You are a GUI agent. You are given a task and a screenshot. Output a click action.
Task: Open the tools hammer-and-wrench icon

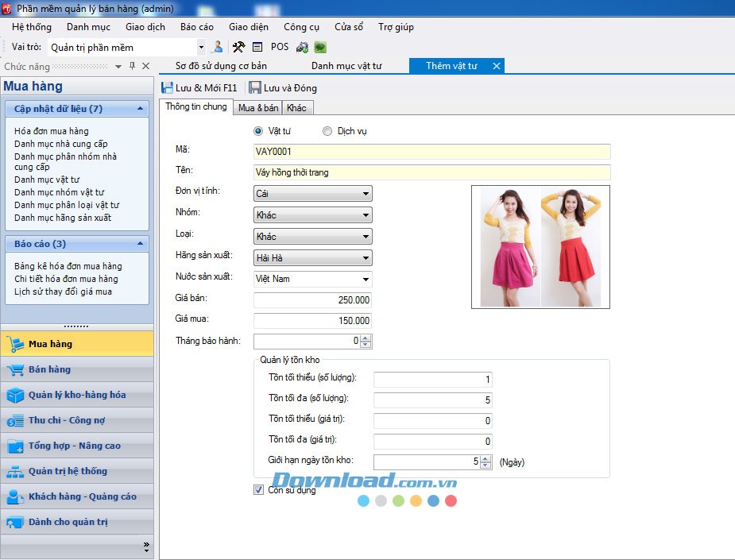click(238, 47)
